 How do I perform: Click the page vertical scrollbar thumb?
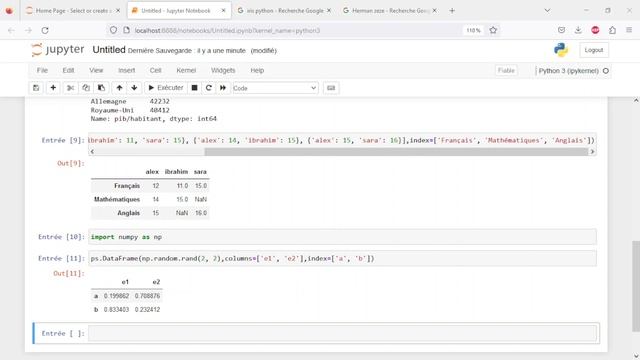click(x=636, y=286)
